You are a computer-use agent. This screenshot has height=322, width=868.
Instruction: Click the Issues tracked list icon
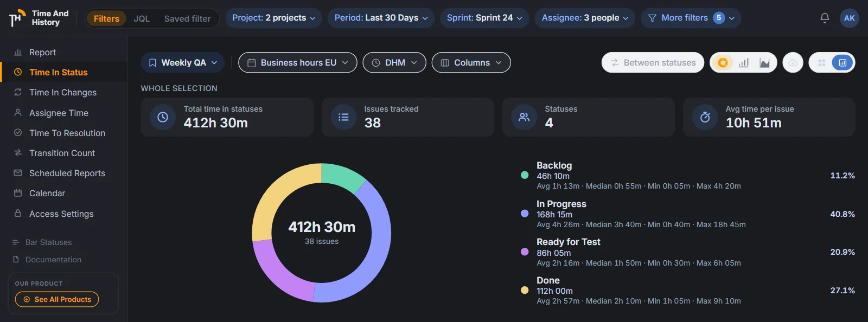click(x=343, y=117)
